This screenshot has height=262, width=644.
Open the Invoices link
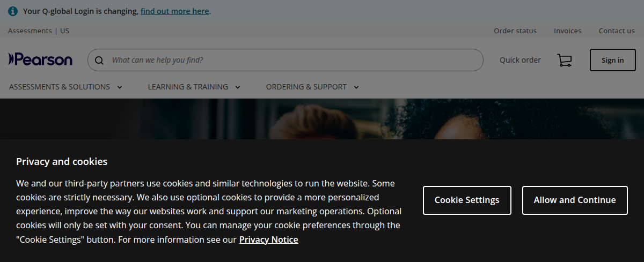click(568, 31)
